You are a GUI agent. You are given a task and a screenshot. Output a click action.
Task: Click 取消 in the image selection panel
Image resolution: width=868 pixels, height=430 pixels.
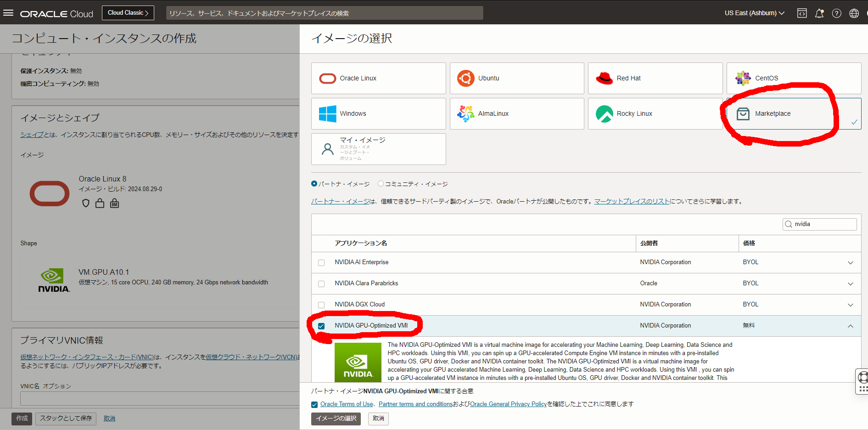pos(378,419)
